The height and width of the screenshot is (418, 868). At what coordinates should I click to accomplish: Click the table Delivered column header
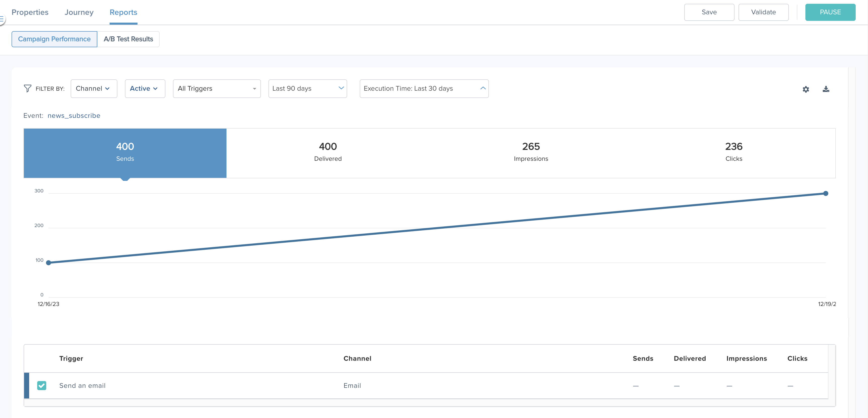(x=690, y=358)
